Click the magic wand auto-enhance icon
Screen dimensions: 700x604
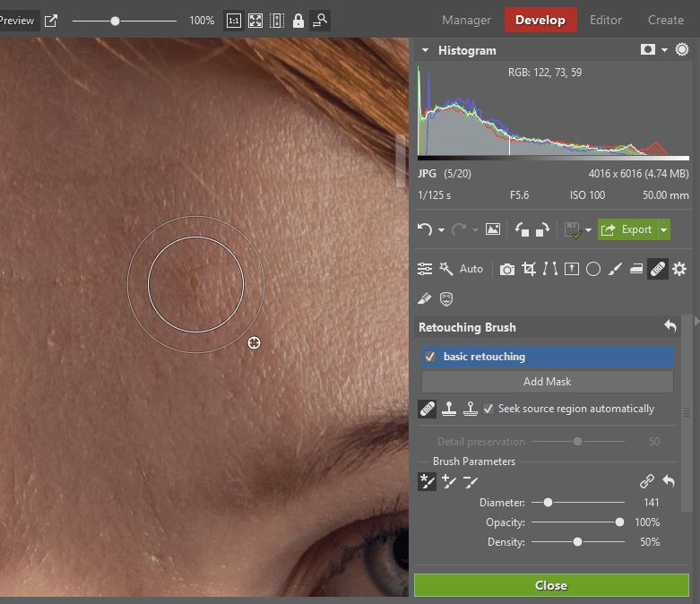click(x=445, y=269)
